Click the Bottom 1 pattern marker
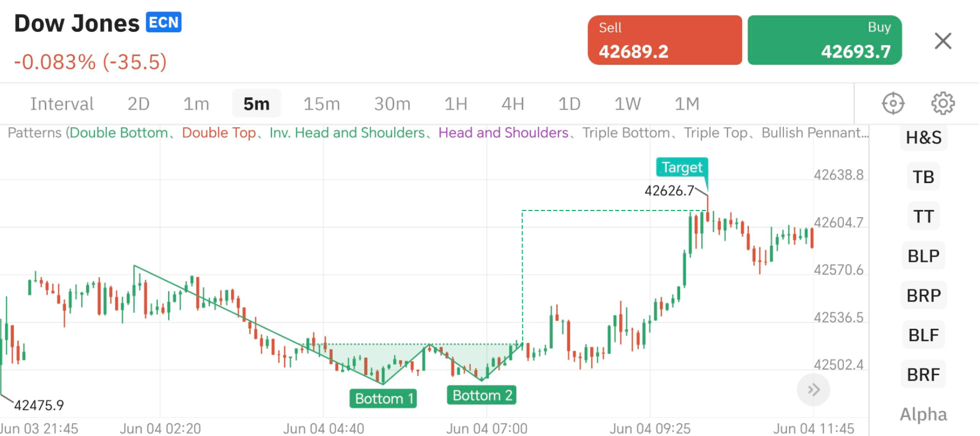The height and width of the screenshot is (436, 980). click(x=384, y=399)
